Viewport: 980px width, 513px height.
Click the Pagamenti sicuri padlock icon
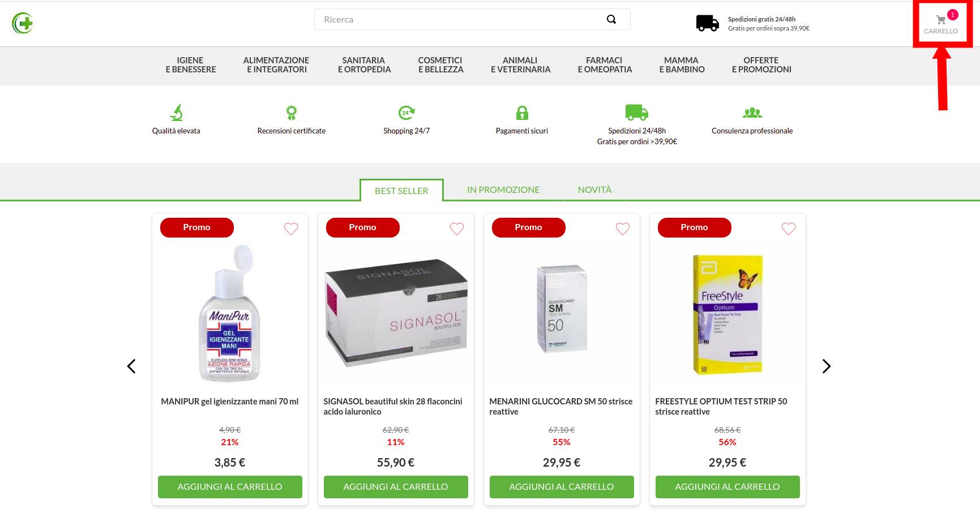point(522,113)
